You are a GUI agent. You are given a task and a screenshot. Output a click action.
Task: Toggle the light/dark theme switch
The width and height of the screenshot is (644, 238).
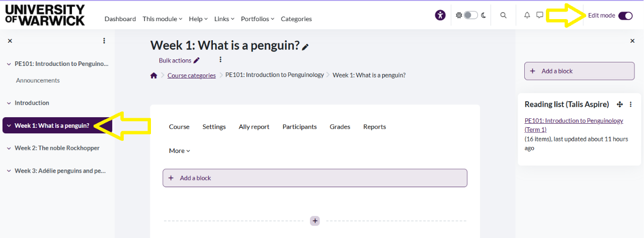click(x=471, y=15)
